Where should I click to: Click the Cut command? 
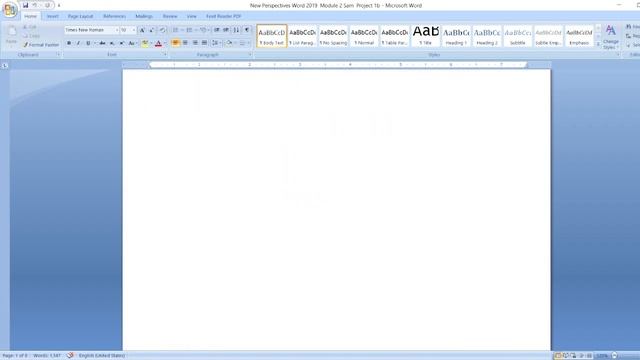pos(30,27)
